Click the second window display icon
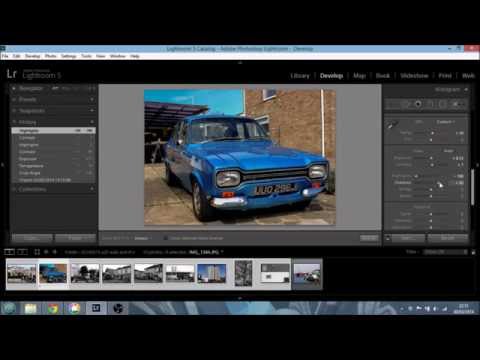 [22, 252]
